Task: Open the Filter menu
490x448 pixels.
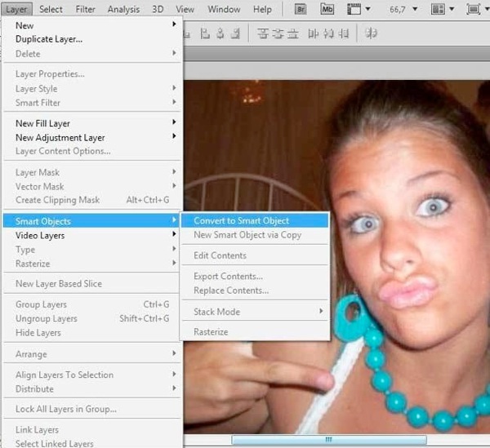Action: click(85, 10)
